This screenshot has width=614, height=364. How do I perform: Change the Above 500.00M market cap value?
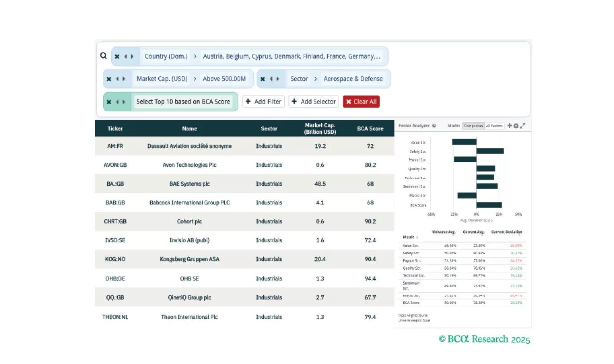[224, 79]
